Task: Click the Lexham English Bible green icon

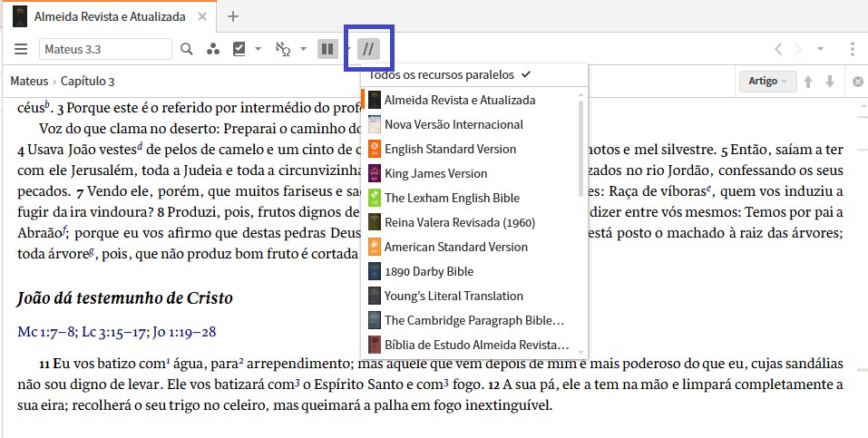Action: click(x=375, y=198)
